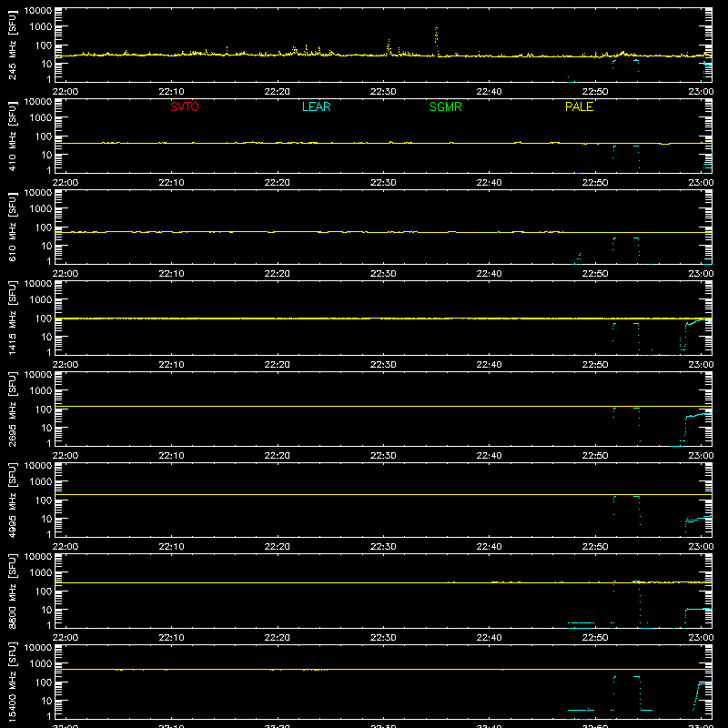Click the 22:00 tick label under 4995 MHz plot
Image resolution: width=728 pixels, height=728 pixels.
(65, 547)
